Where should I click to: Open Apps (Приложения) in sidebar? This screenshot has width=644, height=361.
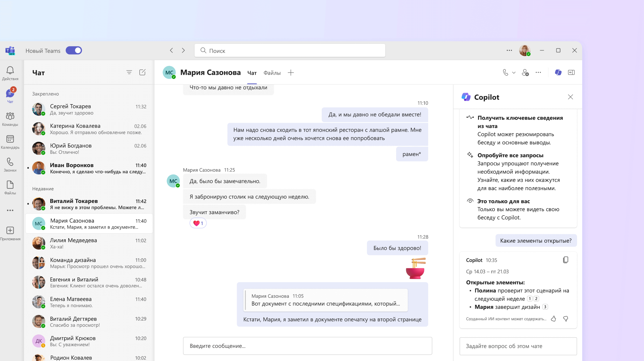click(10, 233)
